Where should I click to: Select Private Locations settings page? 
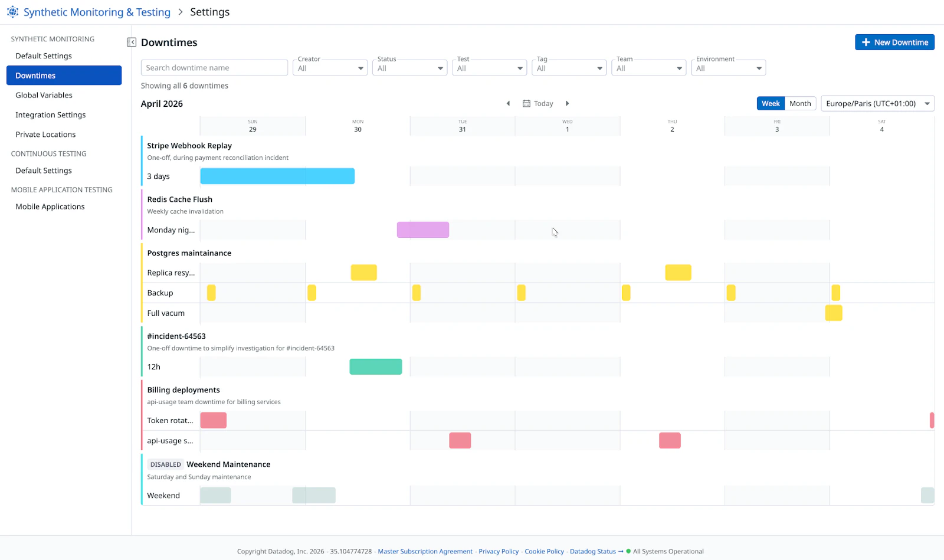point(45,135)
